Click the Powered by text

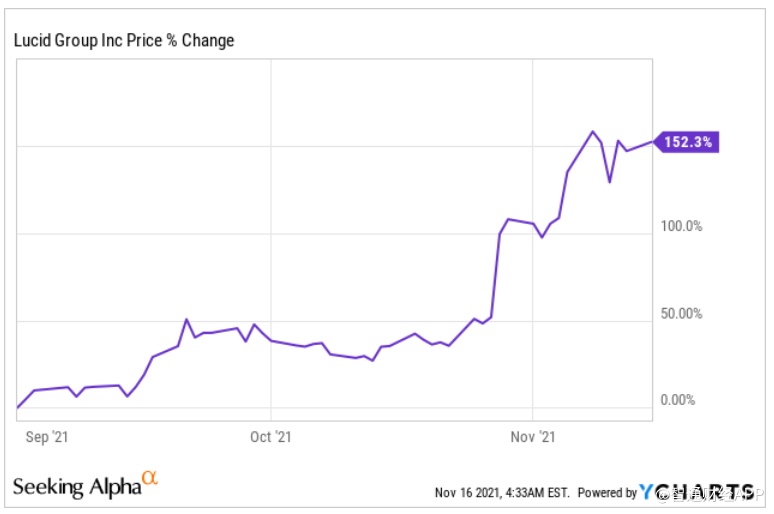(x=607, y=492)
